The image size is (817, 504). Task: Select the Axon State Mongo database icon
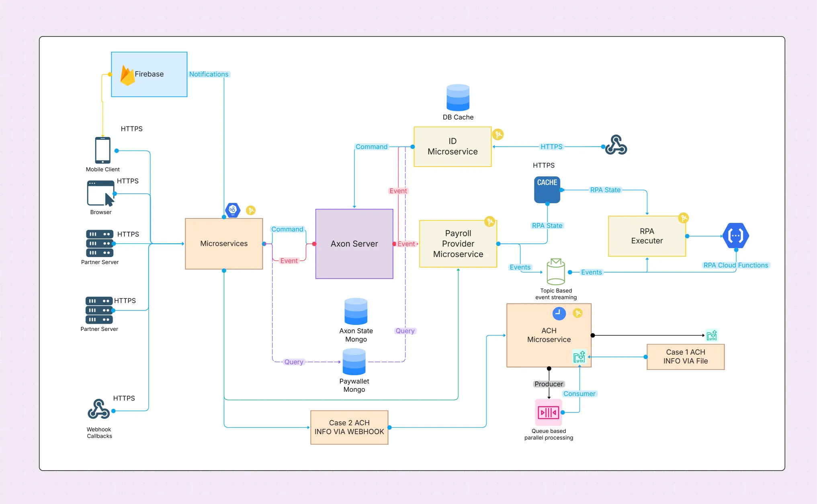tap(356, 311)
